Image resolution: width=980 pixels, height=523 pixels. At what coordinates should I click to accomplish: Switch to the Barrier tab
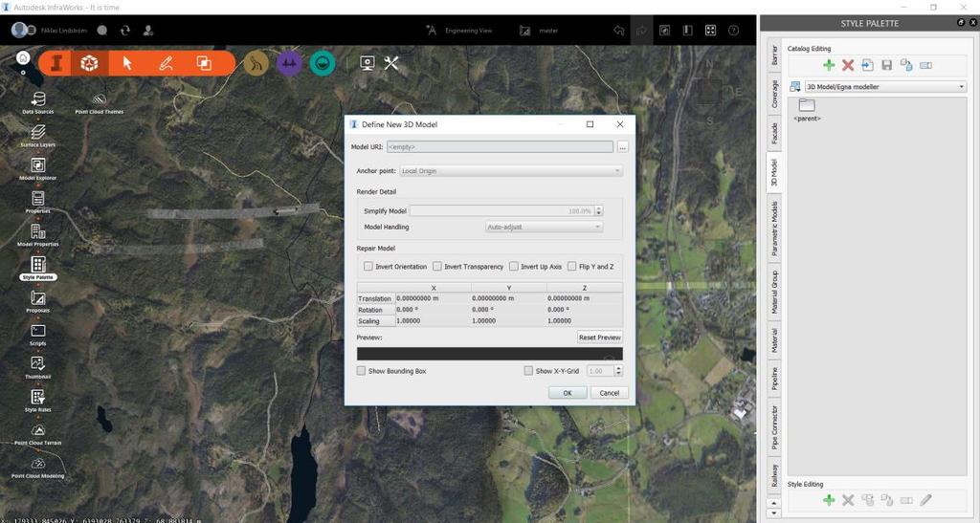coord(774,55)
